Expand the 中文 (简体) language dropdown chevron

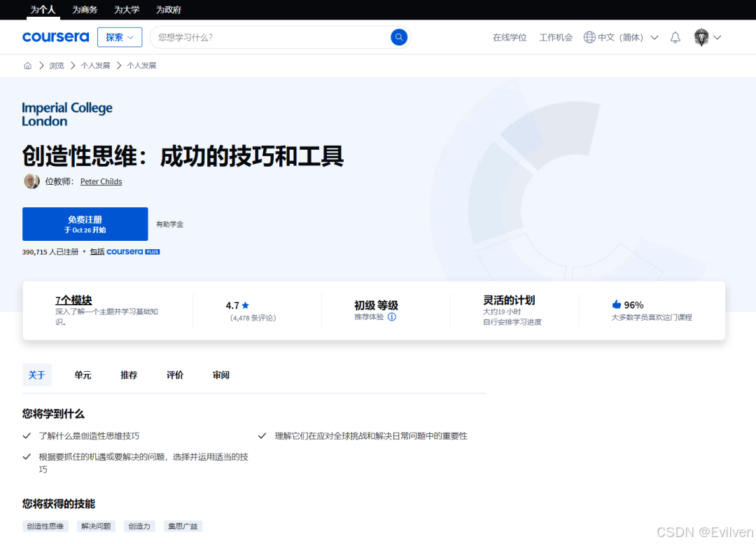pyautogui.click(x=654, y=38)
